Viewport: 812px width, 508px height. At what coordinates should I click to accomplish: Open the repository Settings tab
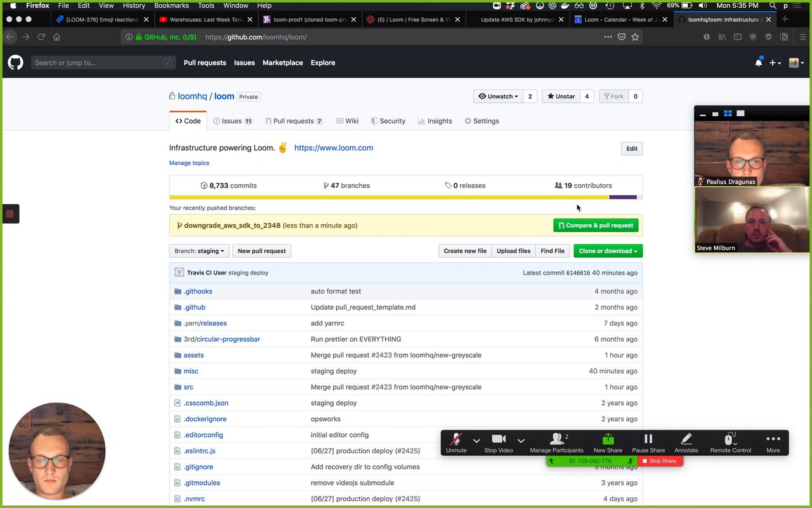point(481,121)
